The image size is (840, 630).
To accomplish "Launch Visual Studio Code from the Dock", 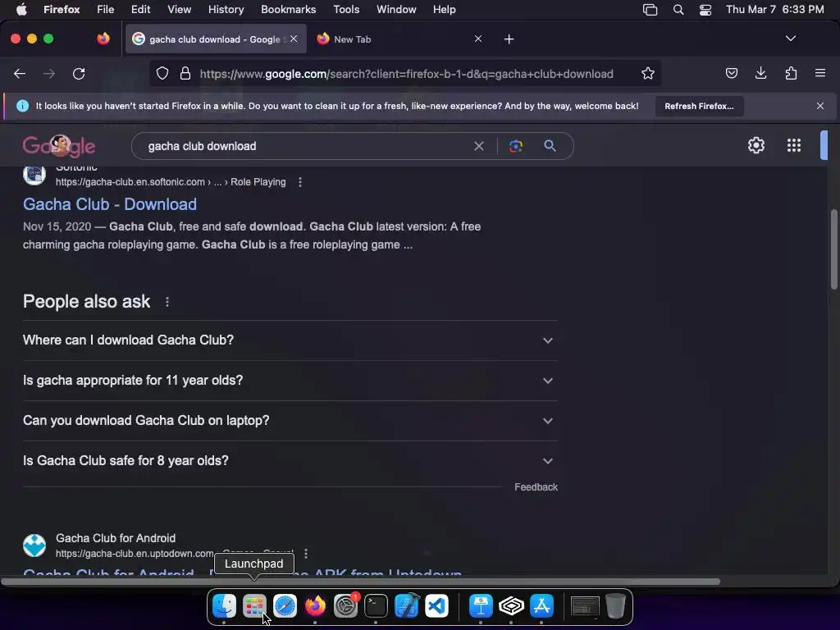I will 436,606.
